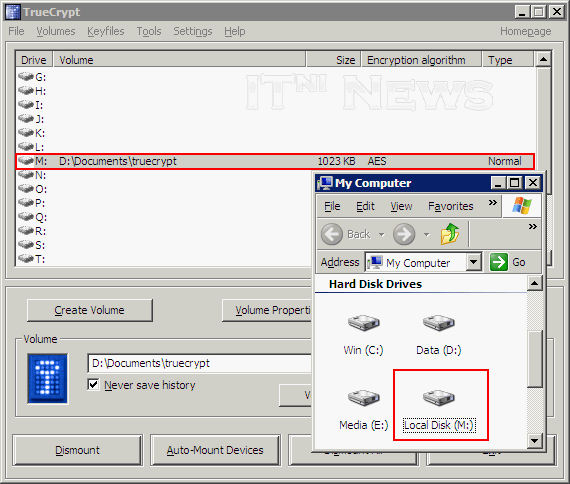Select drive G: in TrueCrypt list
The width and height of the screenshot is (570, 484).
(x=32, y=77)
